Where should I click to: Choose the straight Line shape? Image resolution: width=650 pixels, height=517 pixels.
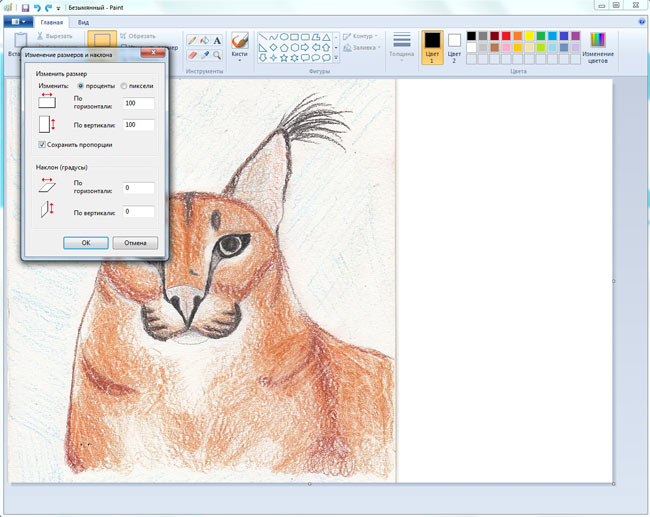click(x=263, y=37)
